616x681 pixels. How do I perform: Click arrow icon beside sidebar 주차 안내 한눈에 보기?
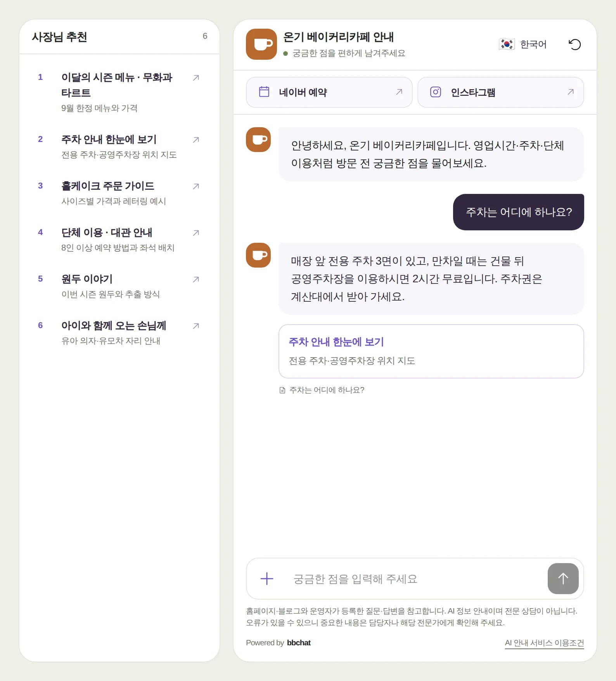196,140
